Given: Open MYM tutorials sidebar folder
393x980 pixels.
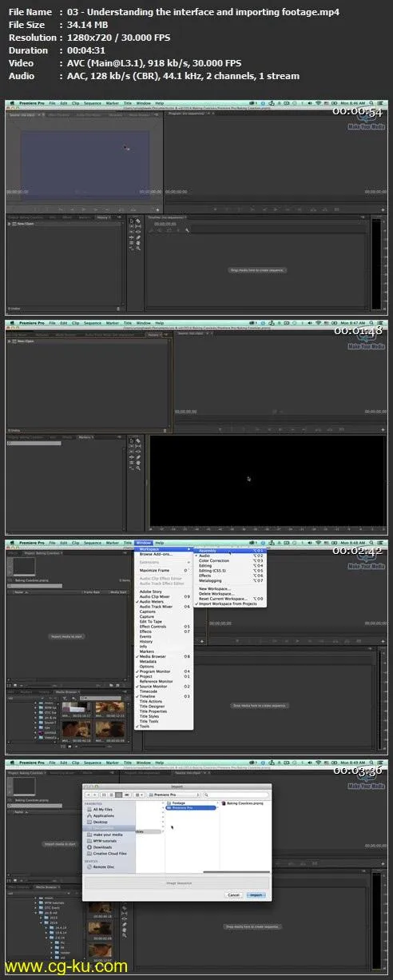Looking at the screenshot, I should 105,841.
